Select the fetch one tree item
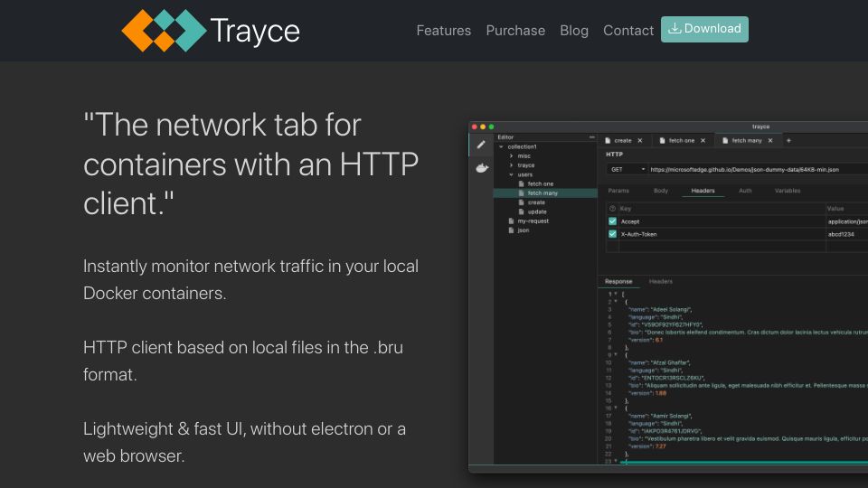The width and height of the screenshot is (868, 488). [541, 183]
